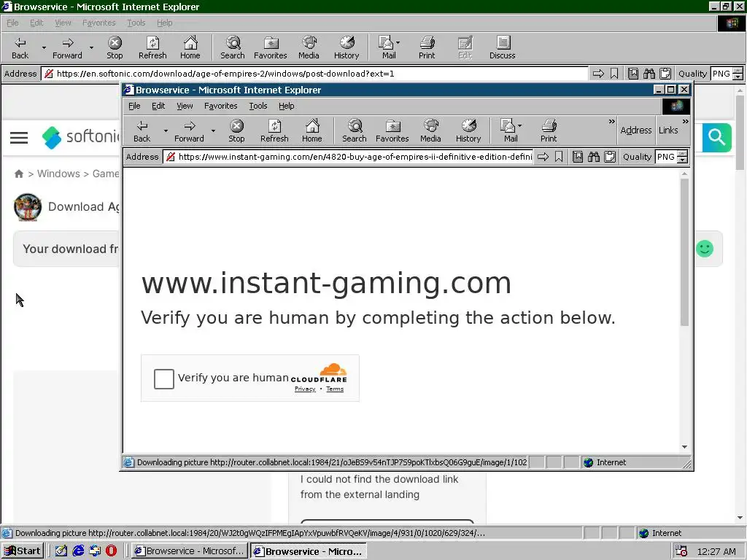Adjust Quality PNG stepper in background window
This screenshot has height=560, width=747.
point(738,74)
